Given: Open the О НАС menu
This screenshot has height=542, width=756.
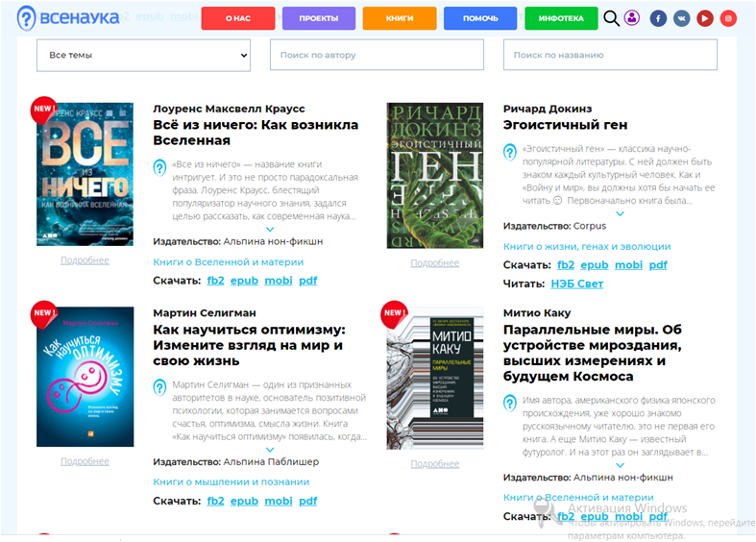Looking at the screenshot, I should coord(238,18).
